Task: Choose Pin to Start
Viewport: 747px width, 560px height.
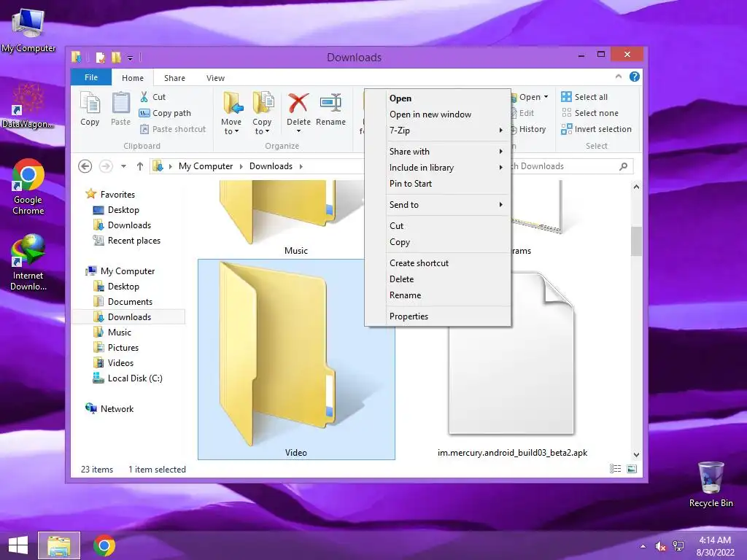Action: point(438,184)
